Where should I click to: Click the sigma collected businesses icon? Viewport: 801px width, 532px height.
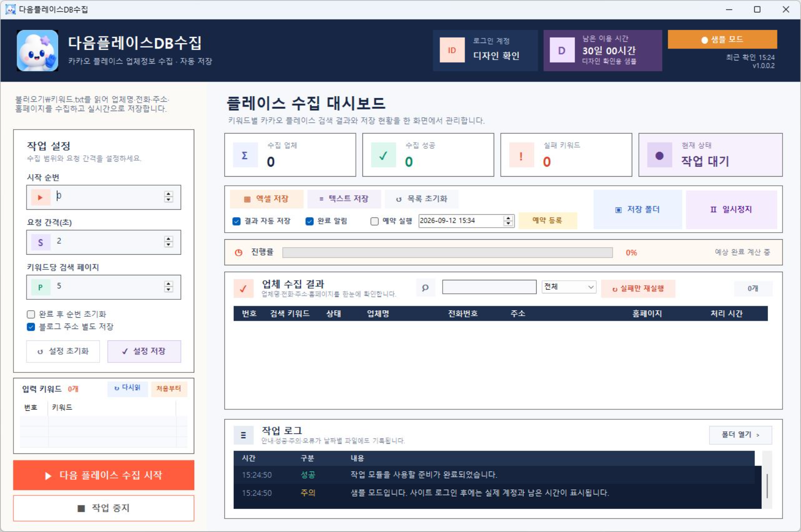pos(245,155)
